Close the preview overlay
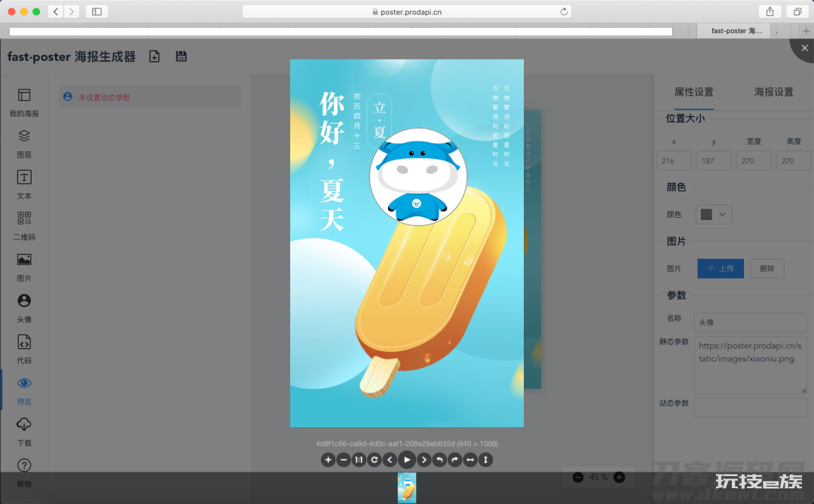The image size is (814, 504). click(804, 47)
